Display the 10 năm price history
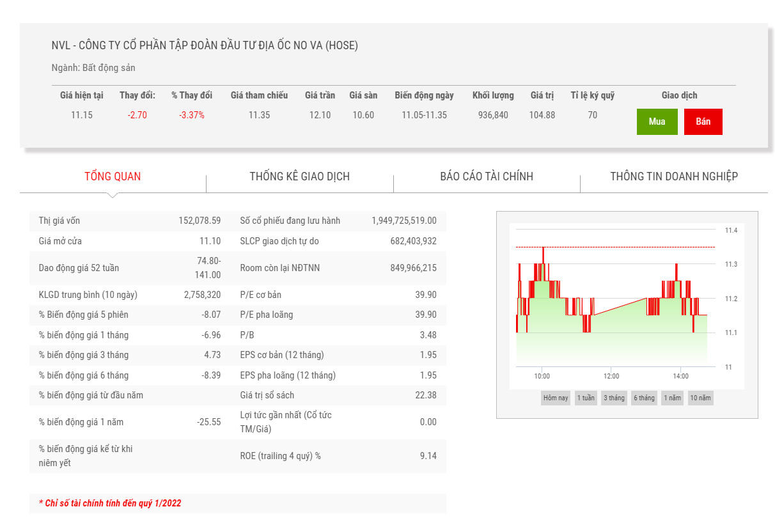 700,398
